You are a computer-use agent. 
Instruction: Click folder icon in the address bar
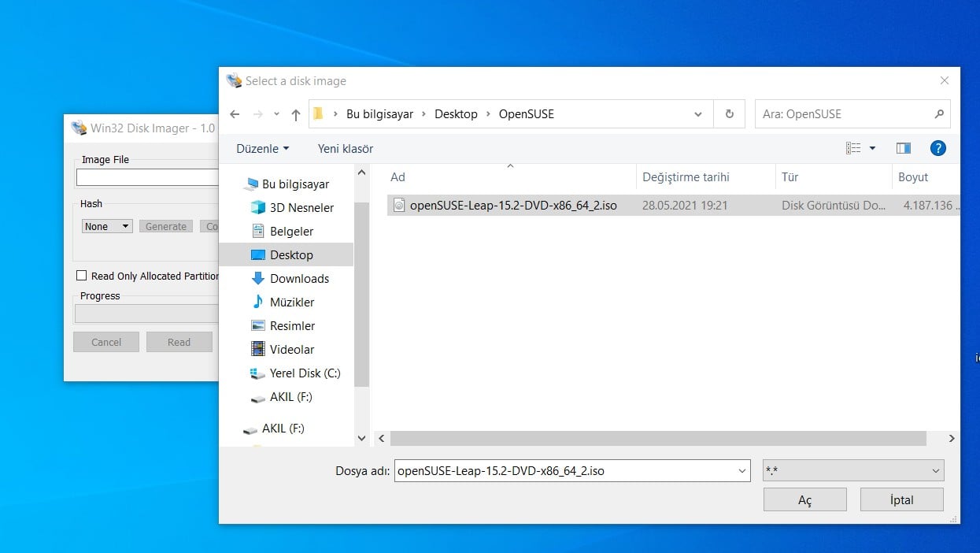point(318,113)
